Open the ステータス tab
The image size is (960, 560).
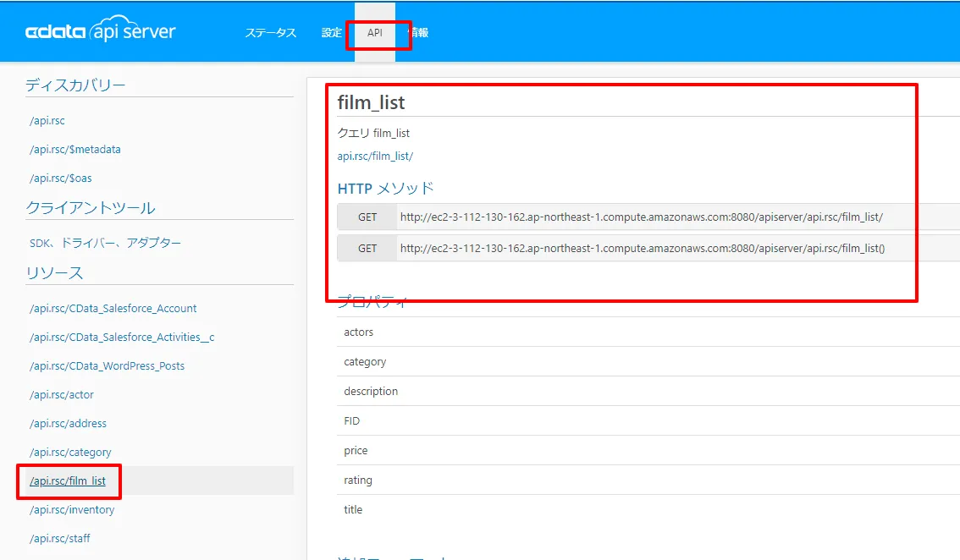[x=270, y=33]
